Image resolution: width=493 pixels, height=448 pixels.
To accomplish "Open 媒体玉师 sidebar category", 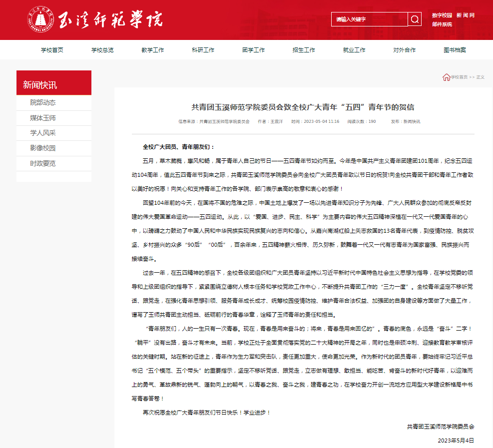I will [43, 118].
